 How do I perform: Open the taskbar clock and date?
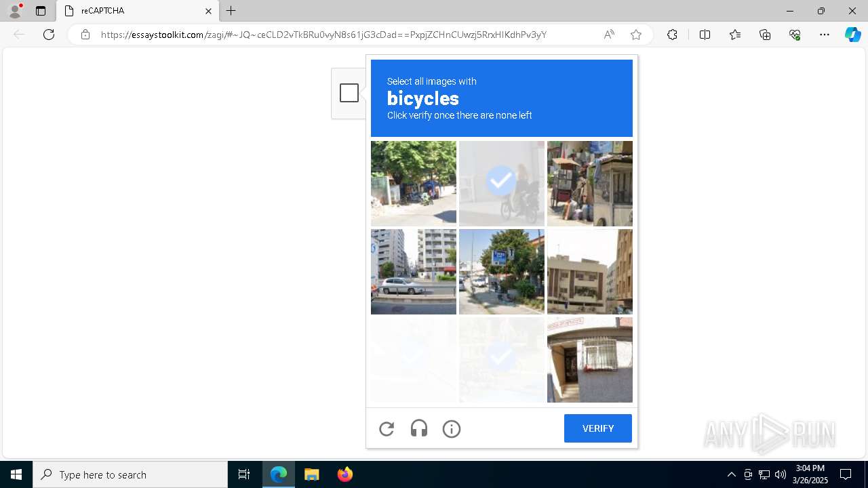[x=810, y=474]
